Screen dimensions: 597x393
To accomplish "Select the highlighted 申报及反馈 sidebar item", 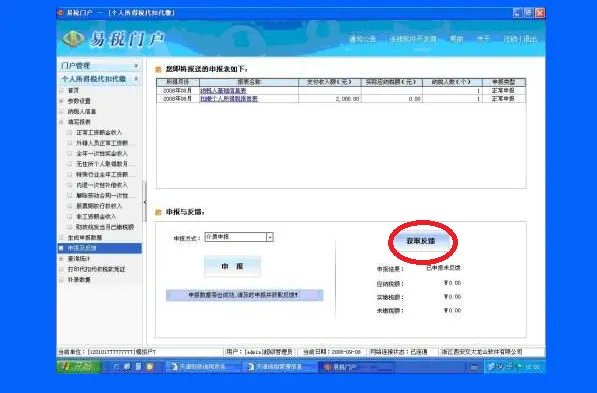I will click(100, 248).
